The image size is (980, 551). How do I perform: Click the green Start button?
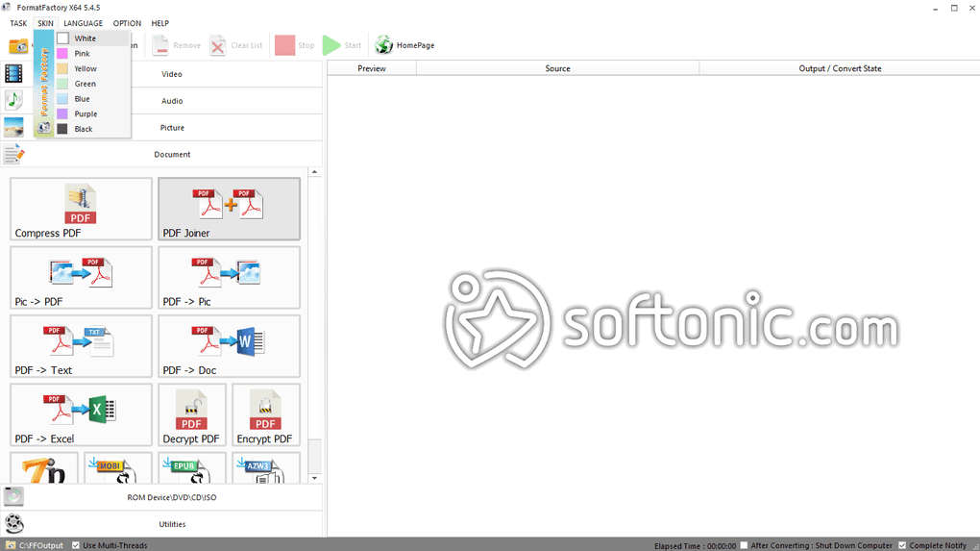(331, 45)
